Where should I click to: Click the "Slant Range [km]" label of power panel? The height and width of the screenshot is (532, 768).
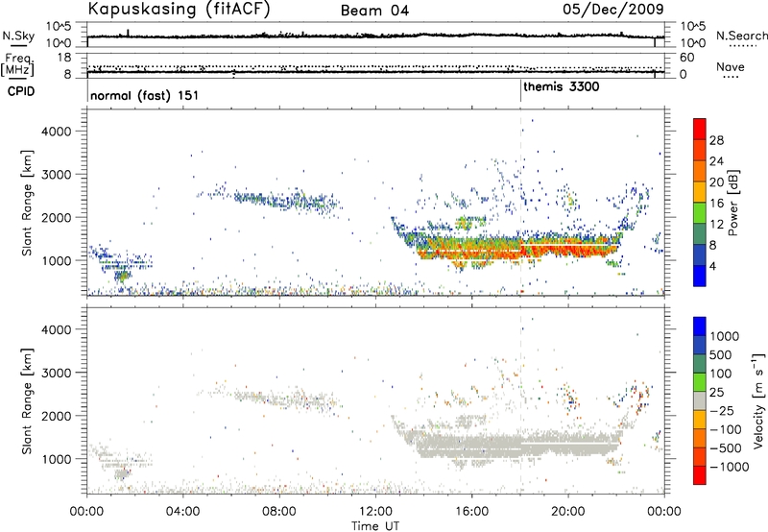point(27,203)
